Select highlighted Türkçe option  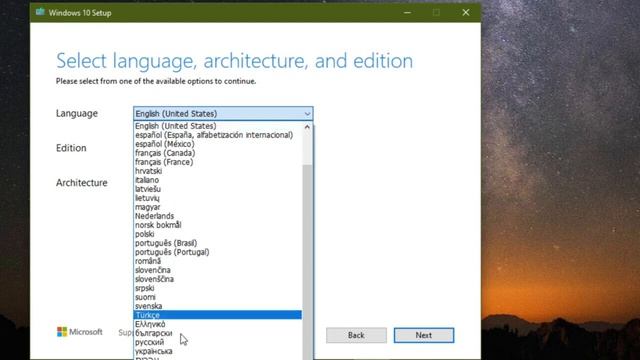click(x=218, y=315)
